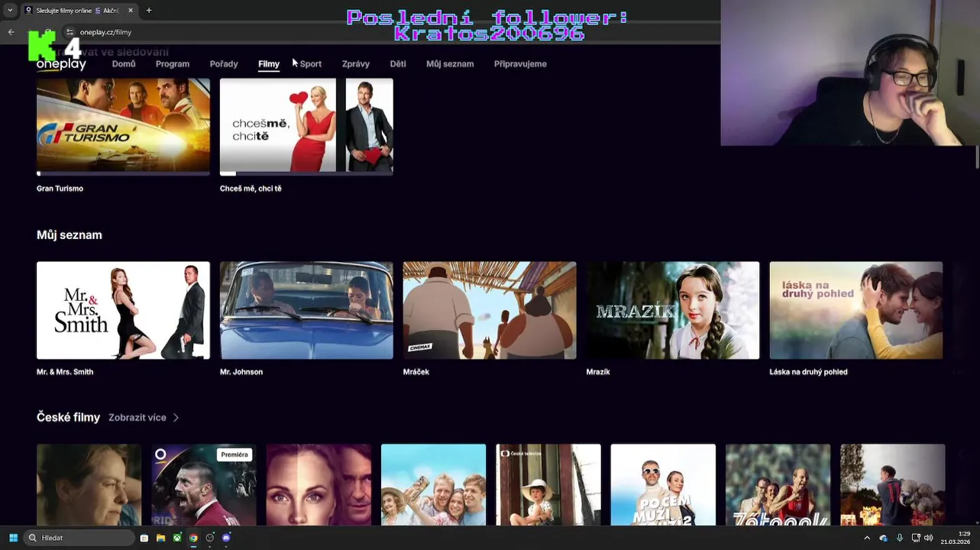Click the Chceš mě, chci tě title link
The width and height of the screenshot is (980, 550).
click(251, 189)
